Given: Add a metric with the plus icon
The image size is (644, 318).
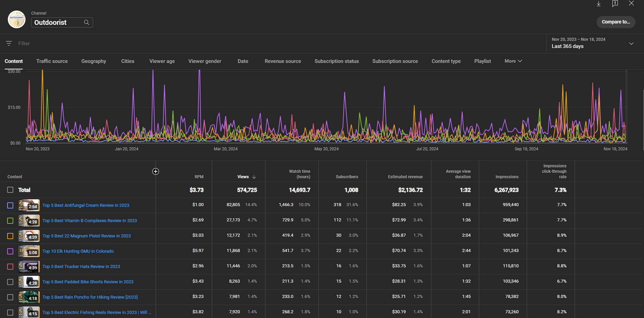Looking at the screenshot, I should pyautogui.click(x=156, y=171).
